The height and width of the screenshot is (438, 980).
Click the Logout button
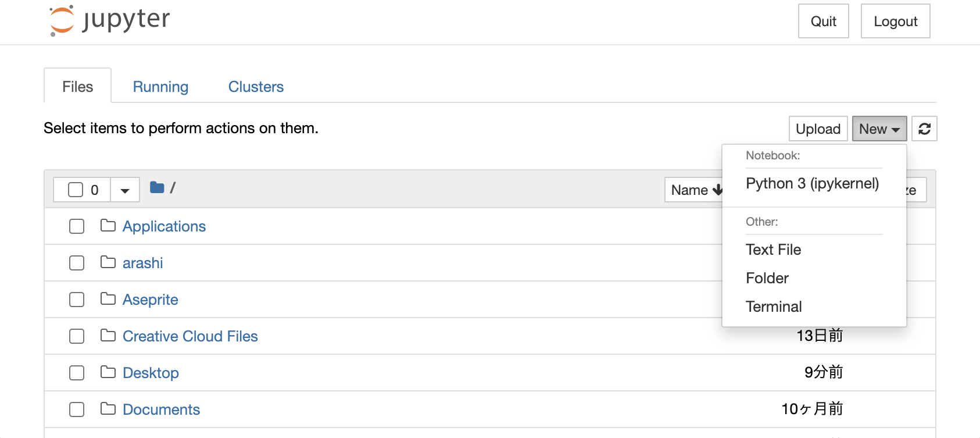895,21
